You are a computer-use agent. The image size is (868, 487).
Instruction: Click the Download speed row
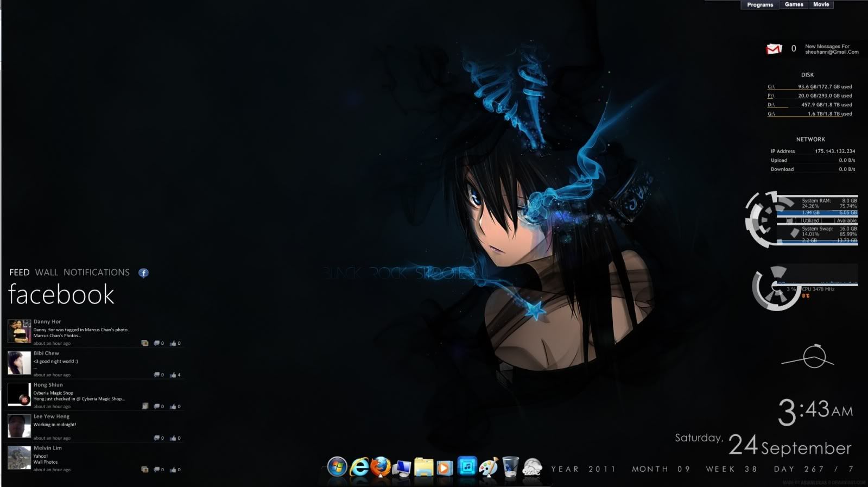(813, 169)
